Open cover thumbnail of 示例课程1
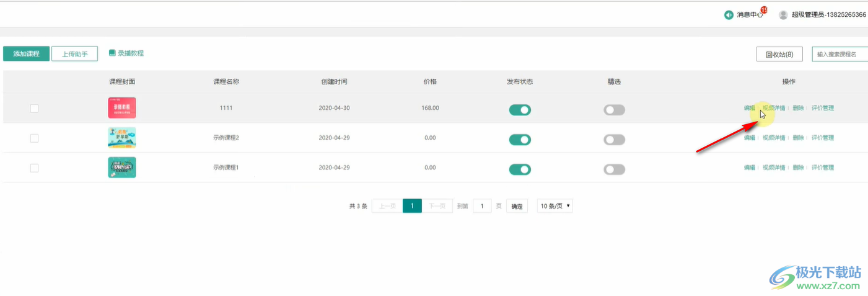Screen dimensions: 868x296 click(121, 168)
